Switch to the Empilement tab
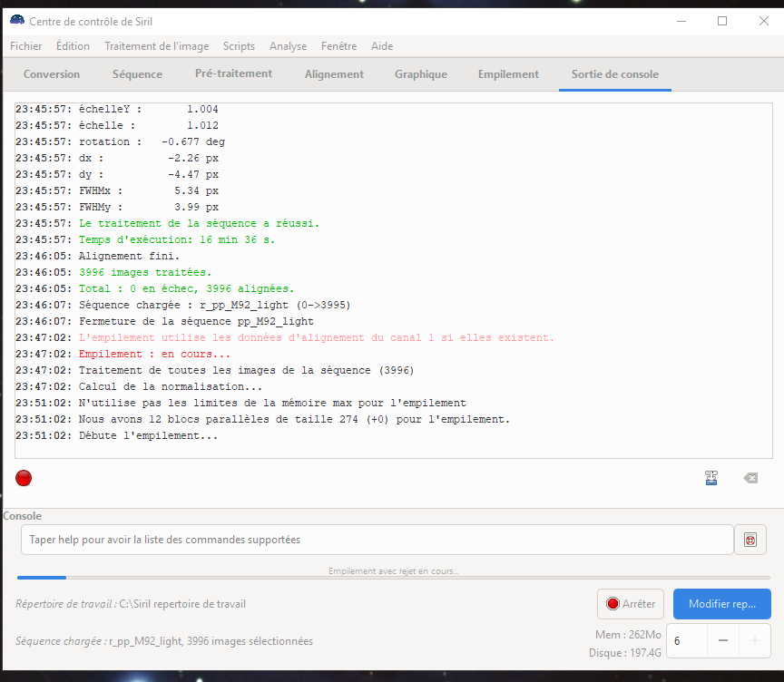 coord(508,74)
